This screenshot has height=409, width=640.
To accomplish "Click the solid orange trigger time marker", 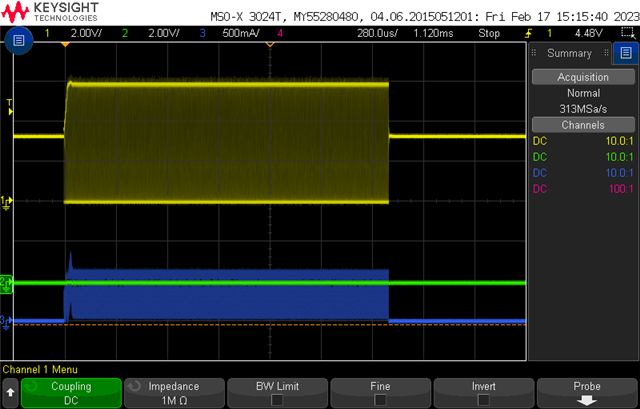I will (65, 44).
